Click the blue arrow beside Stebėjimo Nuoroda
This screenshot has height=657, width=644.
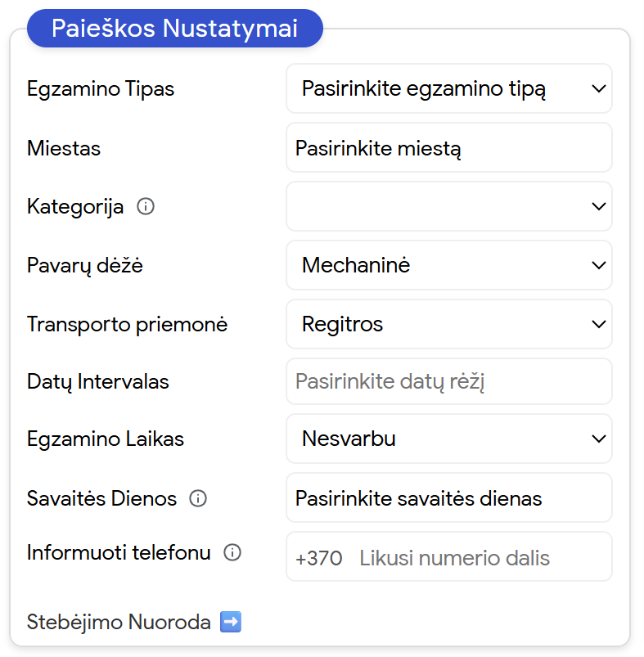coord(229,622)
